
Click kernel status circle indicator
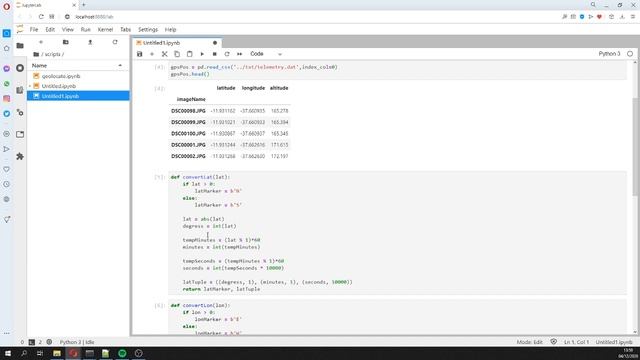click(630, 54)
